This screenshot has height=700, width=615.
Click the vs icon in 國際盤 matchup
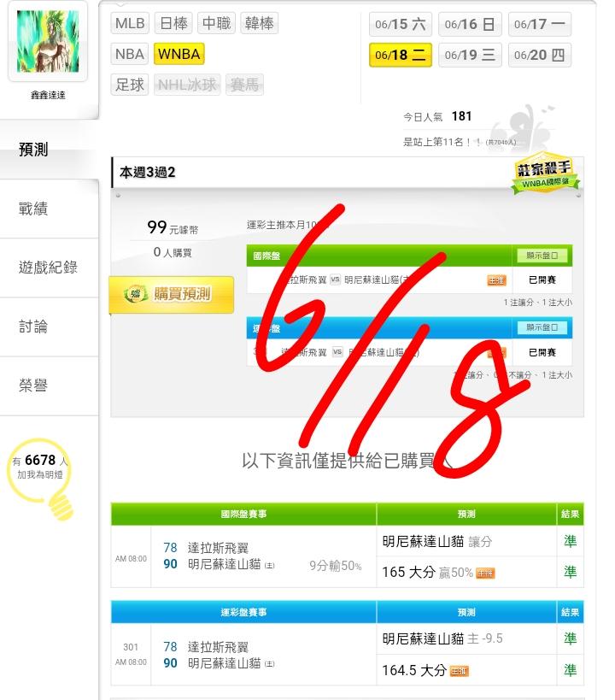tap(335, 279)
